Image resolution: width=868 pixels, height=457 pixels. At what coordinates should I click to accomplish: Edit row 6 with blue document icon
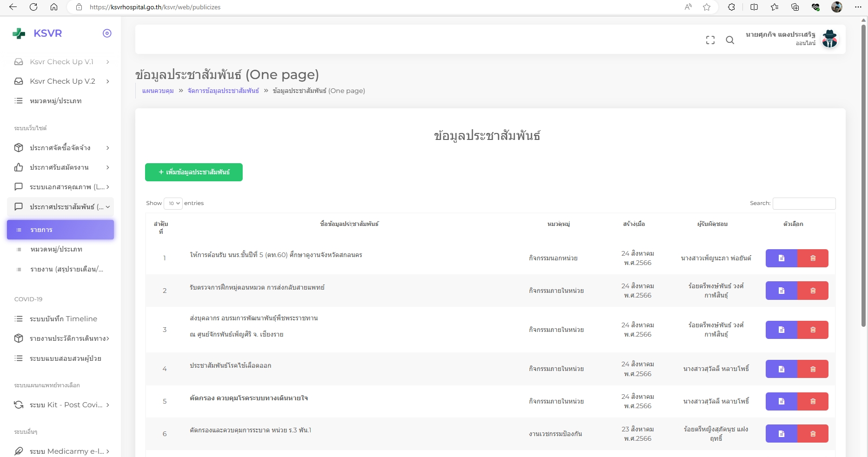tap(781, 434)
